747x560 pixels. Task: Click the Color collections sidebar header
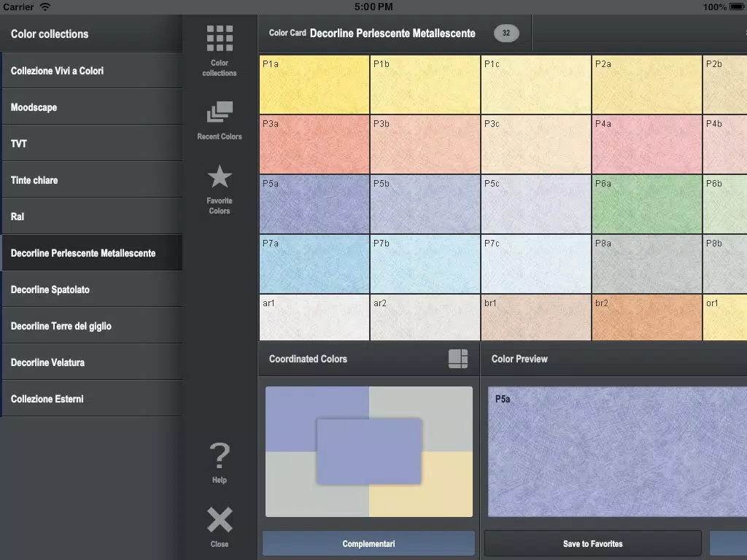(50, 34)
